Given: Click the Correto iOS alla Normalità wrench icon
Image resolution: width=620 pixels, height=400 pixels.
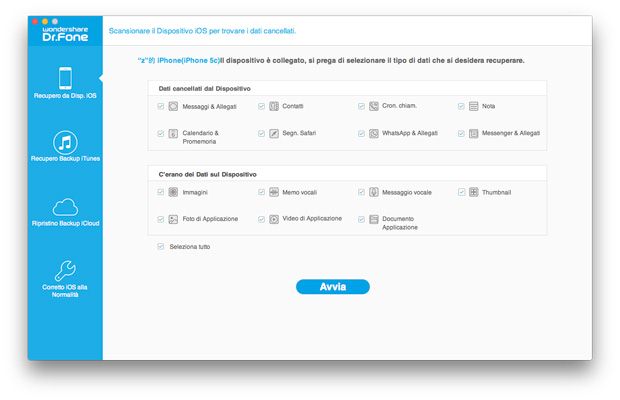Looking at the screenshot, I should tap(64, 270).
